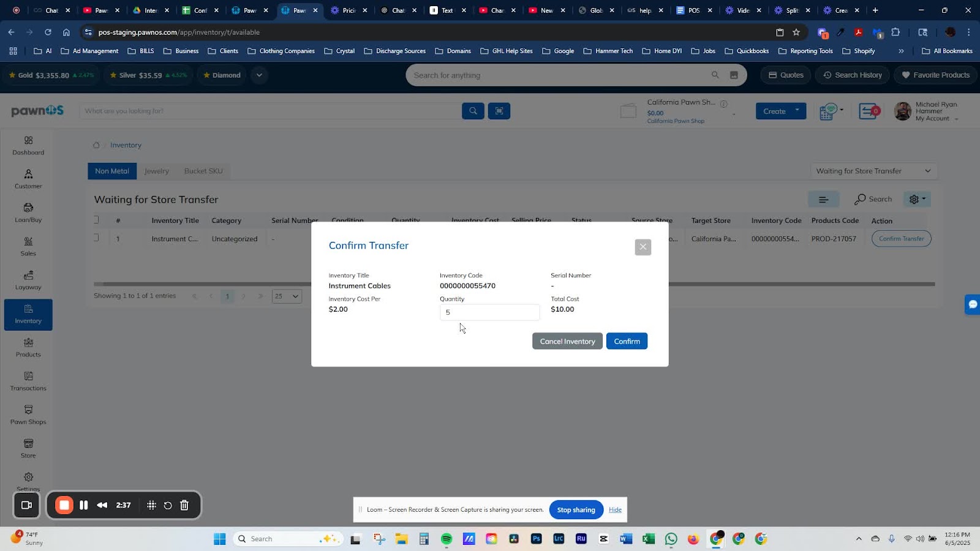The height and width of the screenshot is (551, 980).
Task: Open the Windows Start menu
Action: (x=219, y=539)
